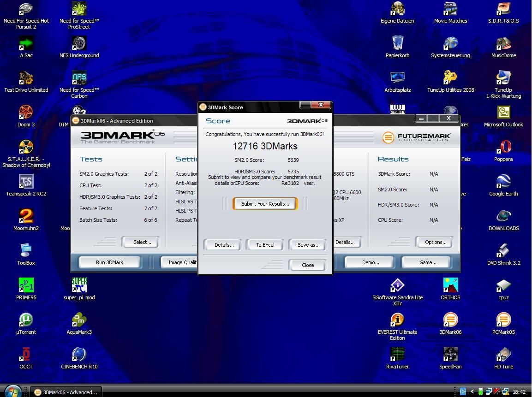Open Image Quality button in 3DMark06
The height and width of the screenshot is (397, 532).
[180, 262]
